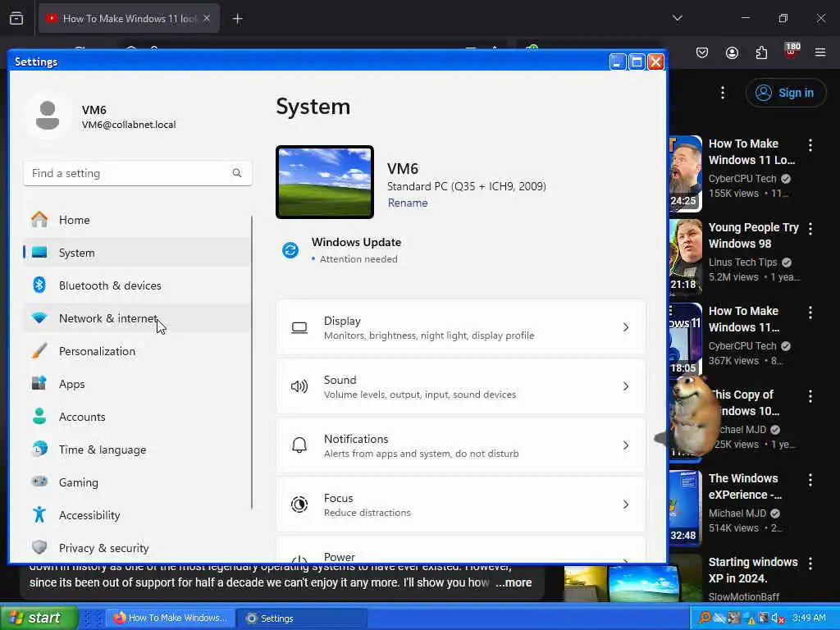The width and height of the screenshot is (840, 630).
Task: Open the browser hamburger menu
Action: point(820,52)
